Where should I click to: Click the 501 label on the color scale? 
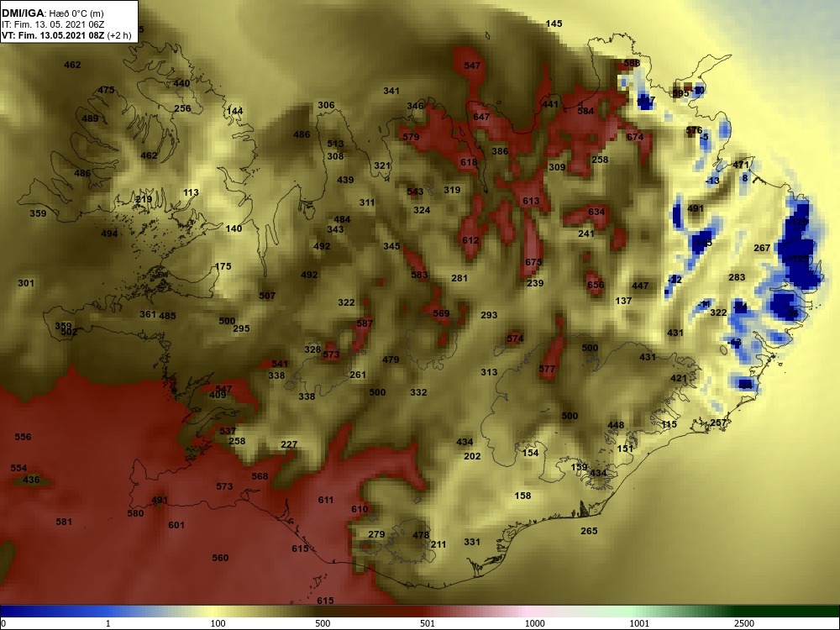pos(428,623)
